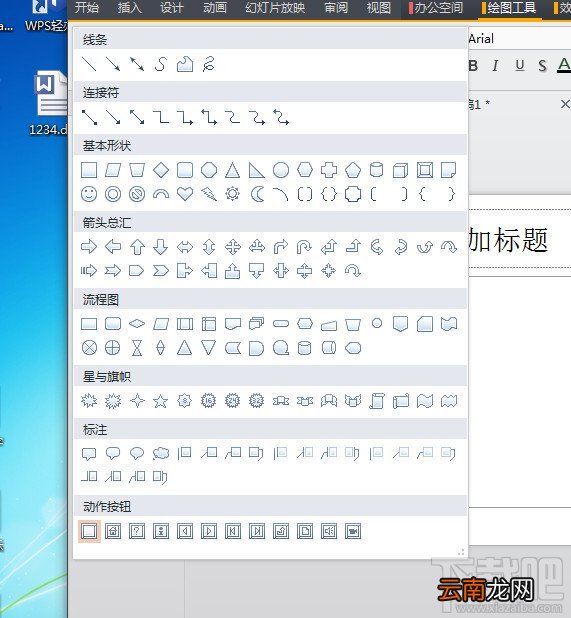Insert the cube basic shape

401,170
